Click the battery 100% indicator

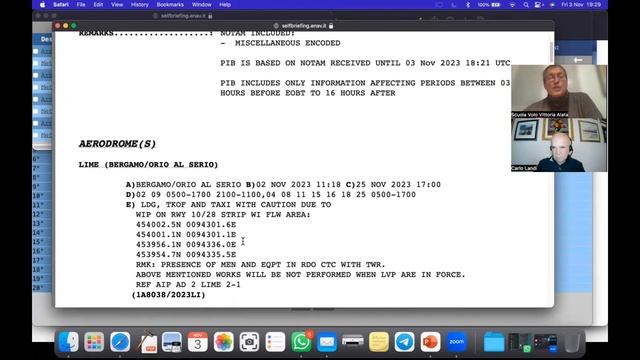(x=489, y=4)
